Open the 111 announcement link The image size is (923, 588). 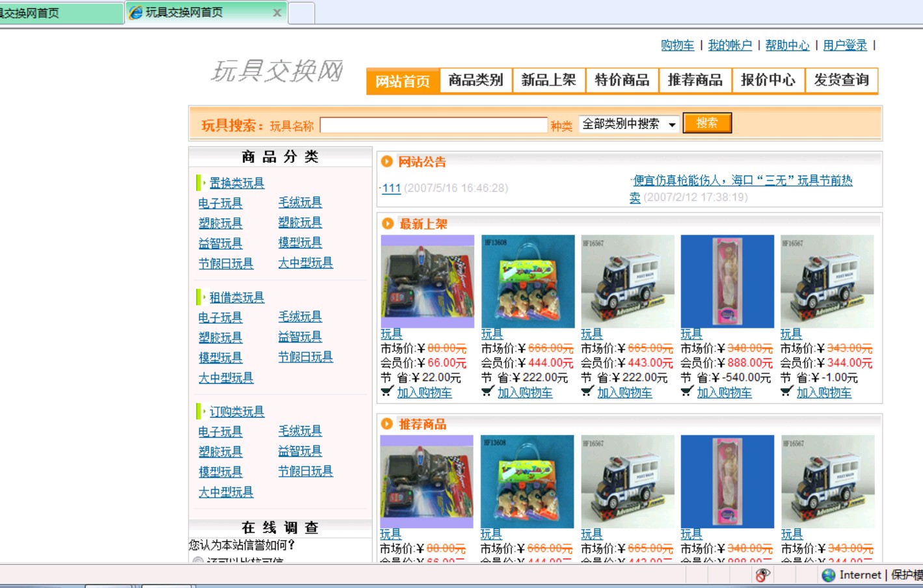coord(392,188)
